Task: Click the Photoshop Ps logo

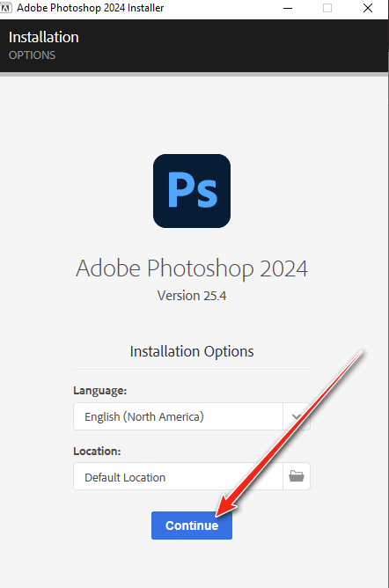Action: tap(192, 191)
